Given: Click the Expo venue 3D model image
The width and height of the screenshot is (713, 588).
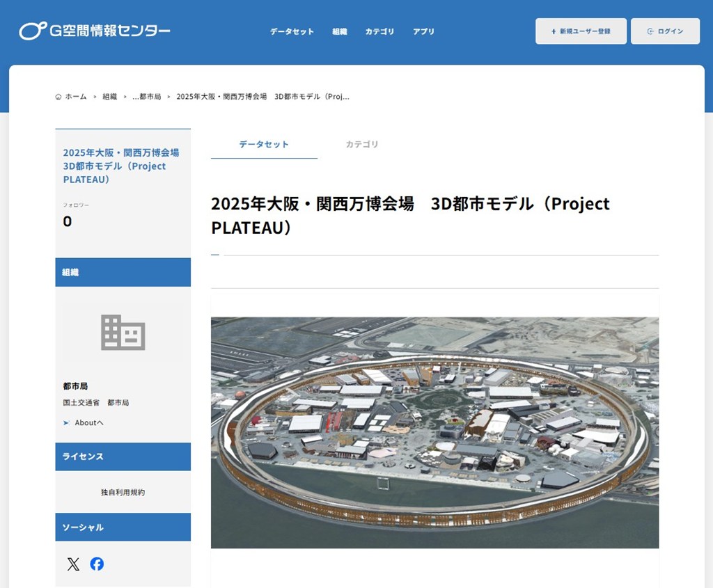Looking at the screenshot, I should [434, 432].
